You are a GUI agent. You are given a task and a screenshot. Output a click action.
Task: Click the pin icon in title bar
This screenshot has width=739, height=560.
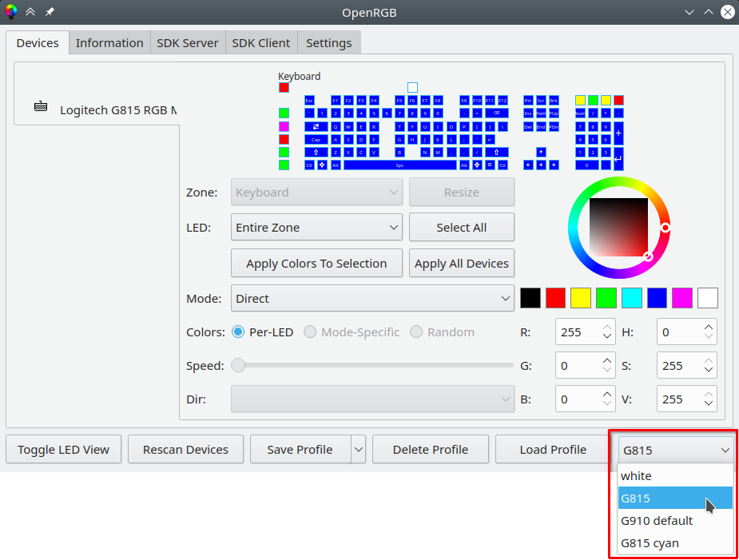50,12
